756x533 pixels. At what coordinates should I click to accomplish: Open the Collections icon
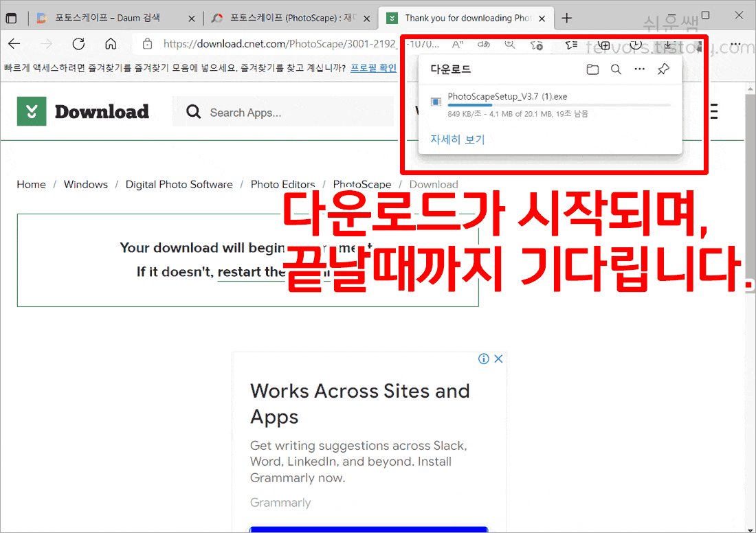point(603,45)
